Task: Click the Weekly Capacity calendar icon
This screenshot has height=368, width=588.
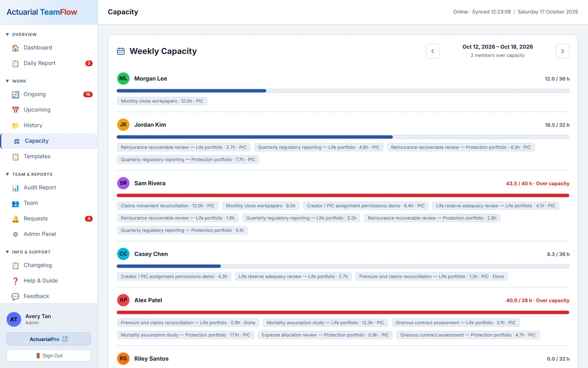Action: [x=121, y=51]
